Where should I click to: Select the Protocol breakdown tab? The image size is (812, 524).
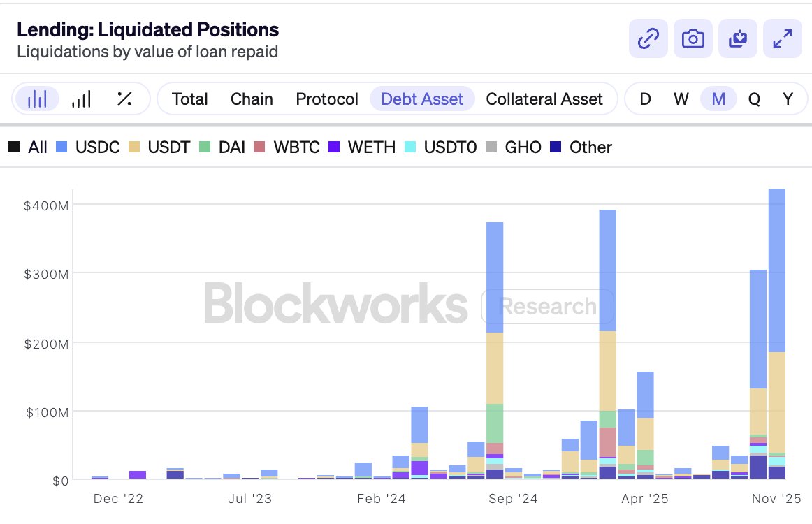click(x=327, y=99)
